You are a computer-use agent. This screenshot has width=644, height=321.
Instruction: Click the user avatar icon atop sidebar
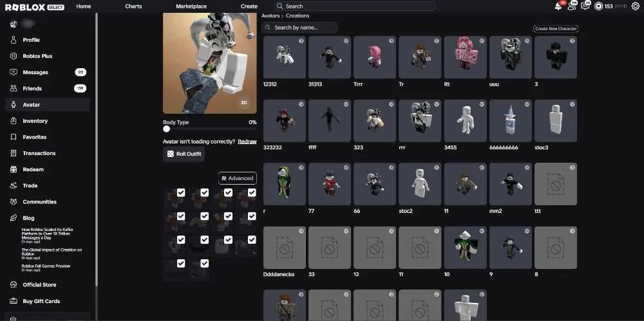pos(14,24)
